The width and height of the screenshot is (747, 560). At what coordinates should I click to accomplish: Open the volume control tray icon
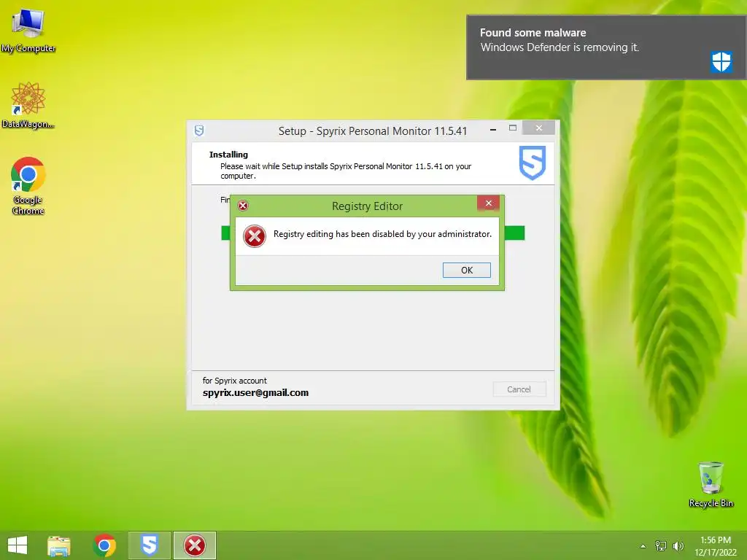click(678, 545)
